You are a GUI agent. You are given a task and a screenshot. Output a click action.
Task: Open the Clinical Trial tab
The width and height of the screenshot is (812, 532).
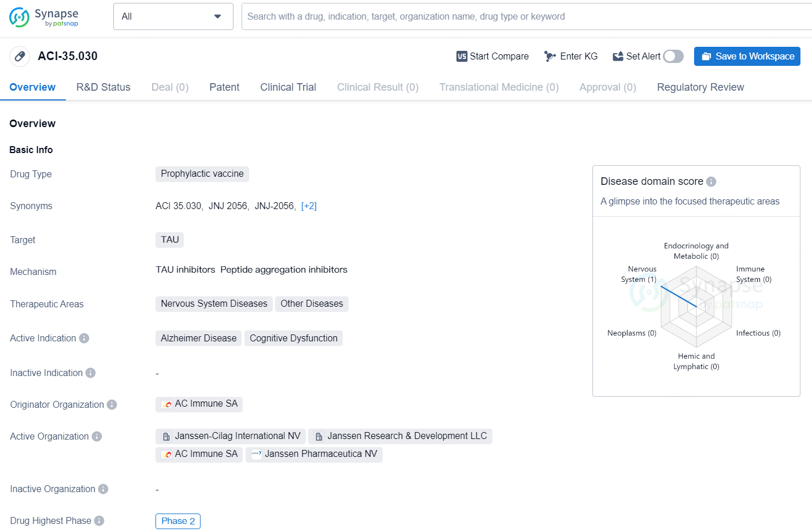coord(288,87)
